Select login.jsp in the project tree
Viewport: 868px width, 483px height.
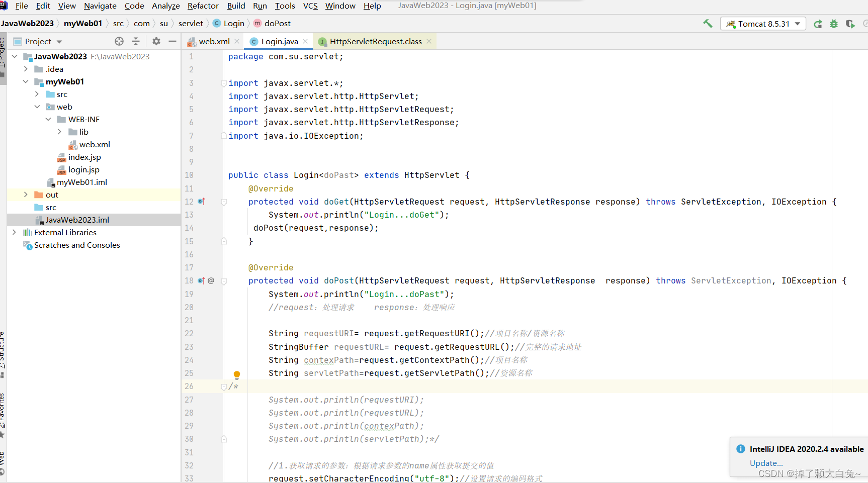84,169
